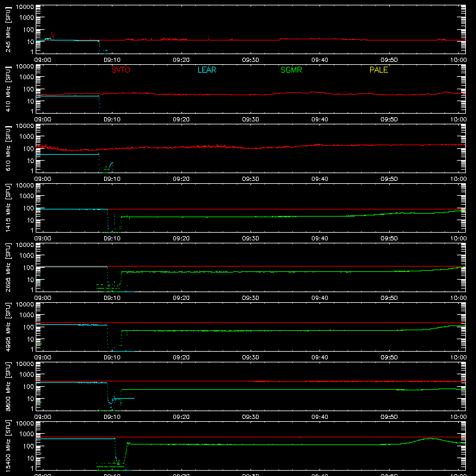The width and height of the screenshot is (476, 476).
Task: Select the '1415 MHz [SFU]' axis title
Action: pos(8,208)
